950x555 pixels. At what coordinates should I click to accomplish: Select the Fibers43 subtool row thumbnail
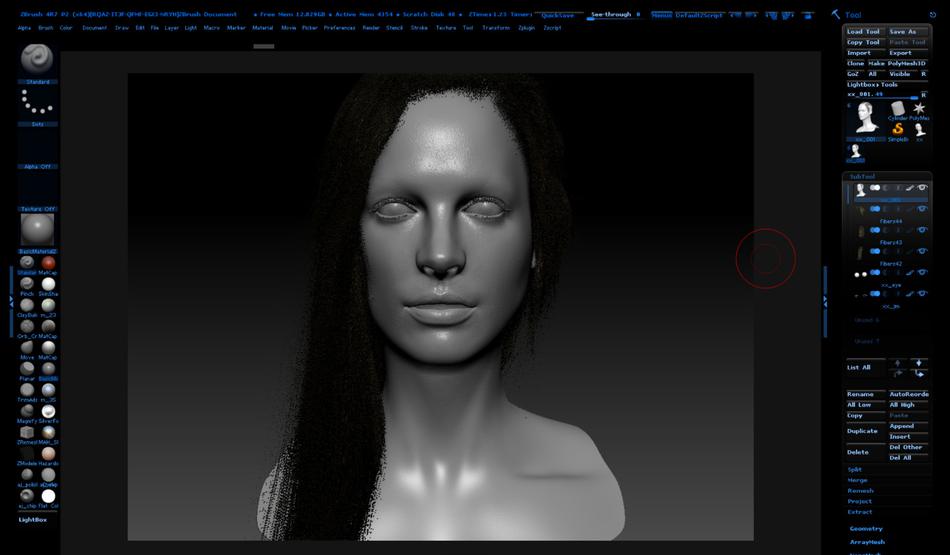click(x=861, y=230)
